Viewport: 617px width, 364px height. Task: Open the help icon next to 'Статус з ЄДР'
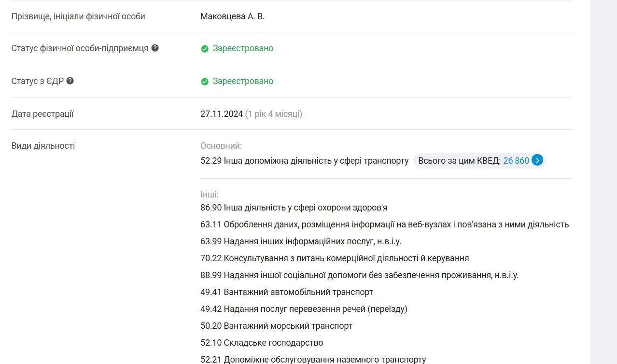70,81
